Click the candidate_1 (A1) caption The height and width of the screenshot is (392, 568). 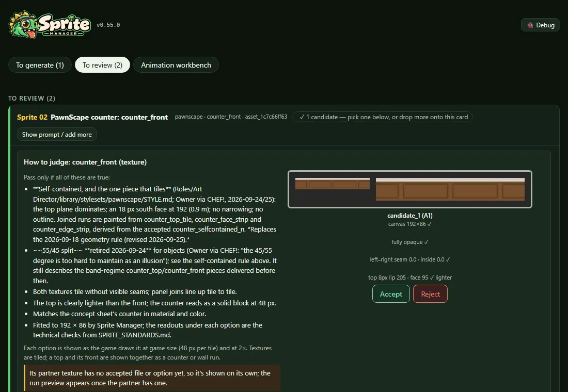click(x=409, y=216)
